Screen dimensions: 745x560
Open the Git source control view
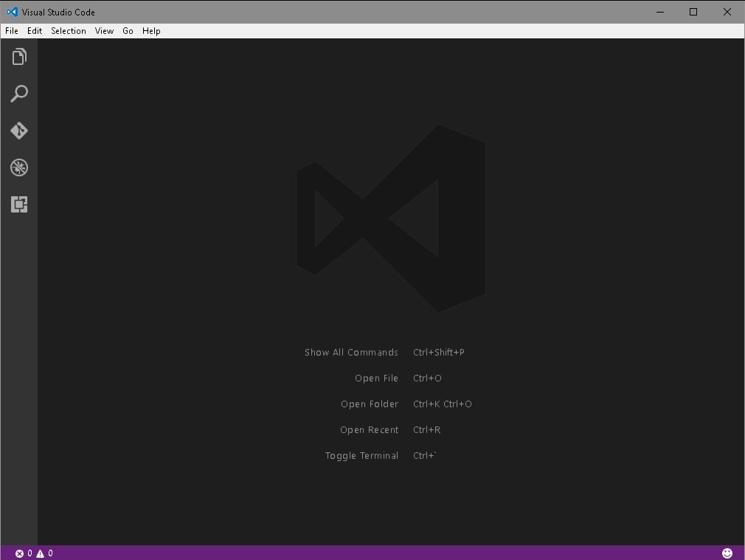(19, 131)
